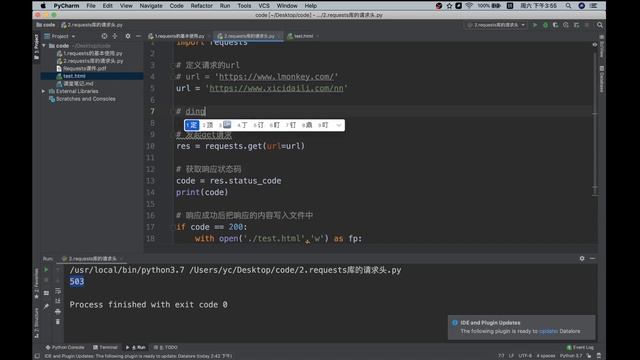The width and height of the screenshot is (640, 360).
Task: Run with coverage from the top toolbar
Action: pyautogui.click(x=556, y=25)
